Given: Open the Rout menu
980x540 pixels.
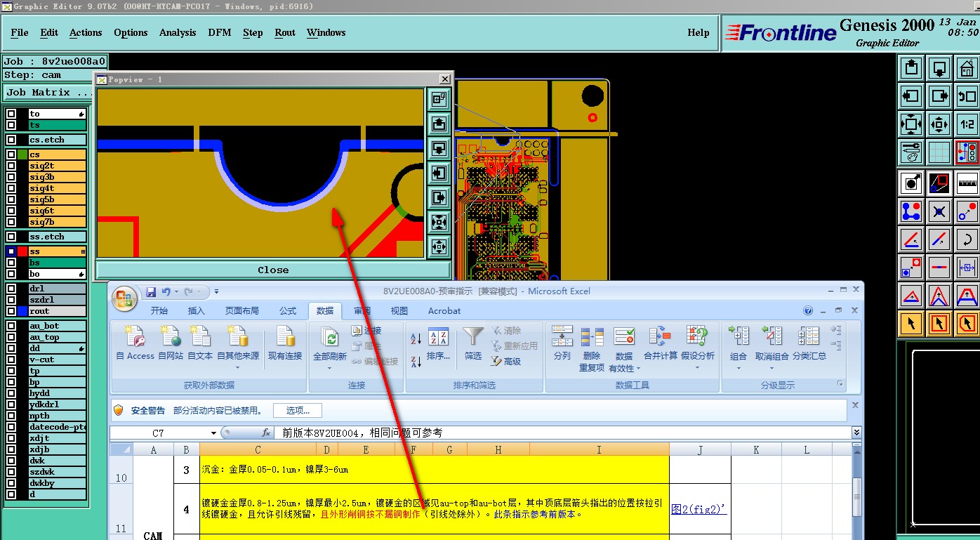Looking at the screenshot, I should point(285,32).
